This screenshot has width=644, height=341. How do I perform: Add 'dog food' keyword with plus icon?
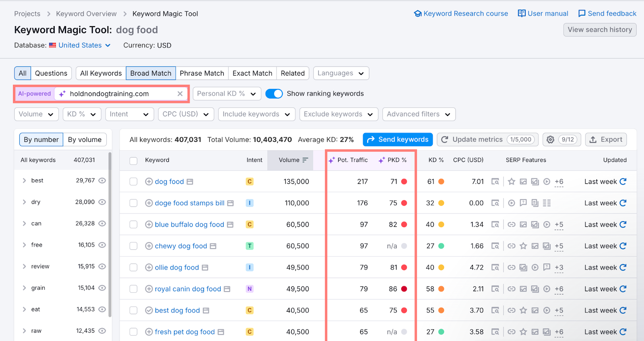[149, 182]
